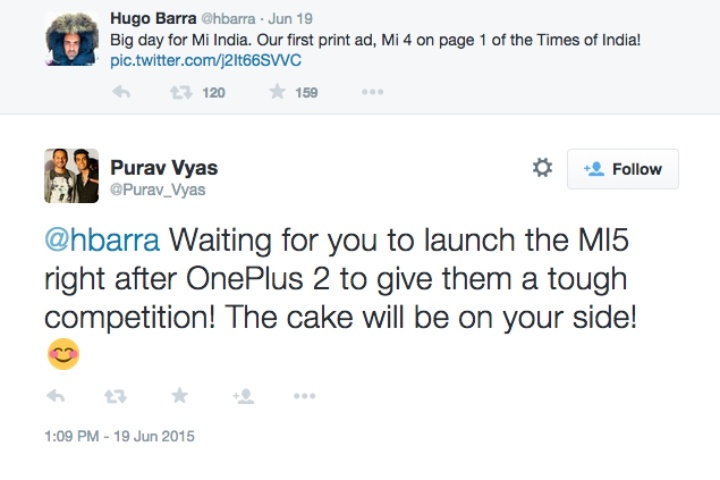Favorite Hugo Barra's tweet with star
The height and width of the screenshot is (480, 720).
pyautogui.click(x=277, y=92)
